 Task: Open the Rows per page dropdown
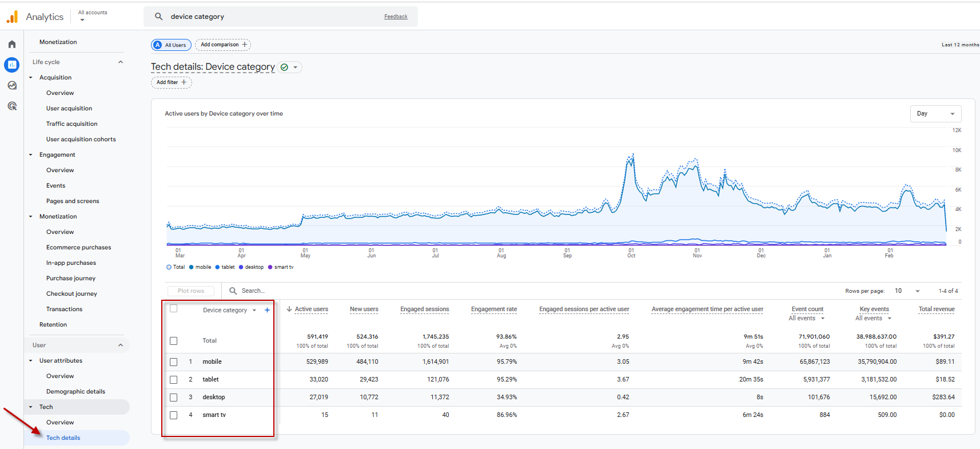point(907,291)
